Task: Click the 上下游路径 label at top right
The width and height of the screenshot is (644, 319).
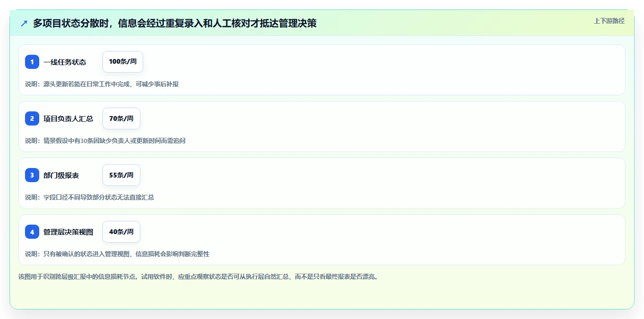Action: (609, 21)
